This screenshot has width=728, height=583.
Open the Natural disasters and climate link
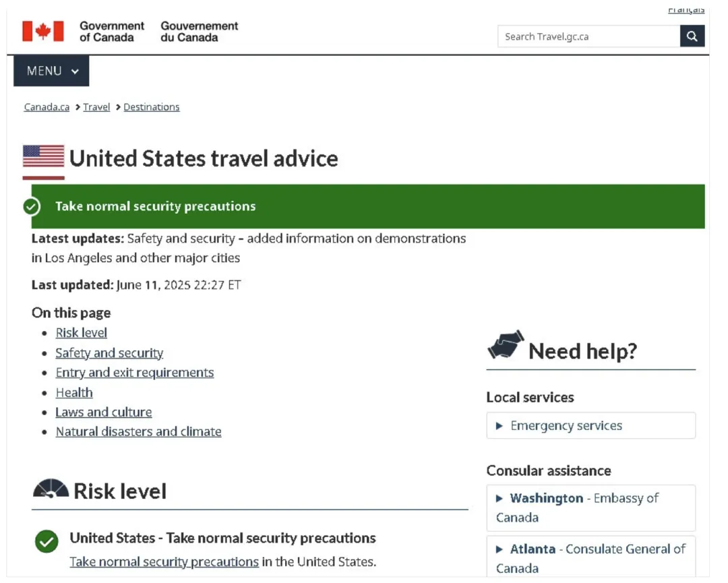(x=138, y=431)
